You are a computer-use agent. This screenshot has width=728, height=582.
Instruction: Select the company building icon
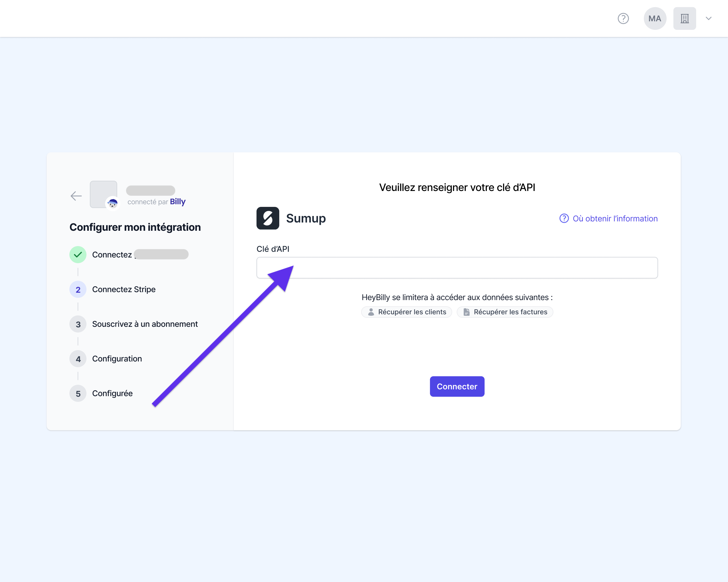coord(684,18)
